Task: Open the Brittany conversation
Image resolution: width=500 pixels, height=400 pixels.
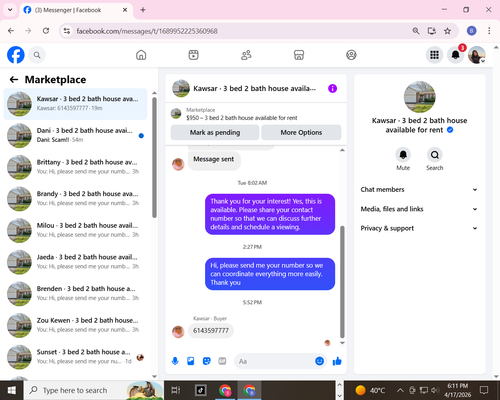Action: 75,167
